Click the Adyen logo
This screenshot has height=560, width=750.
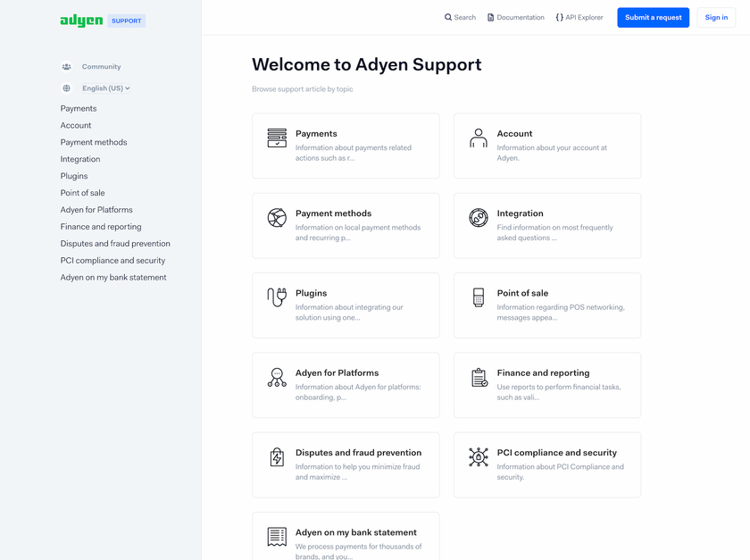click(x=81, y=20)
